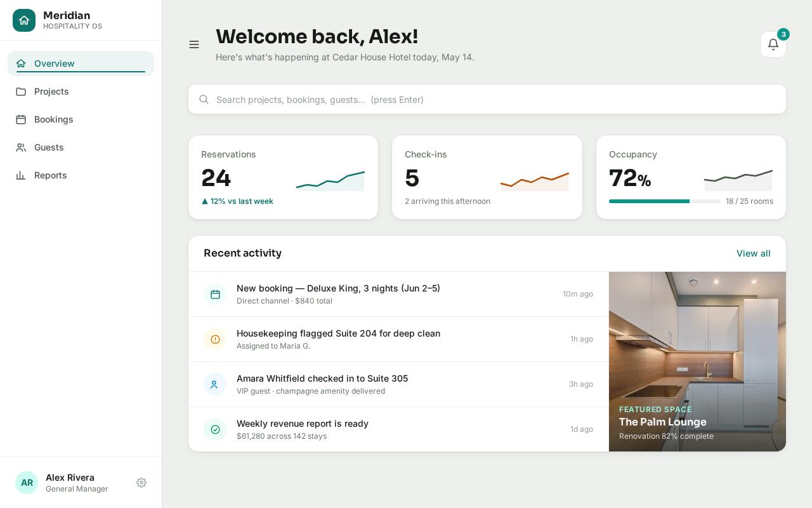812x508 pixels.
Task: Click the alert icon for Housekeeping flag
Action: (215, 339)
